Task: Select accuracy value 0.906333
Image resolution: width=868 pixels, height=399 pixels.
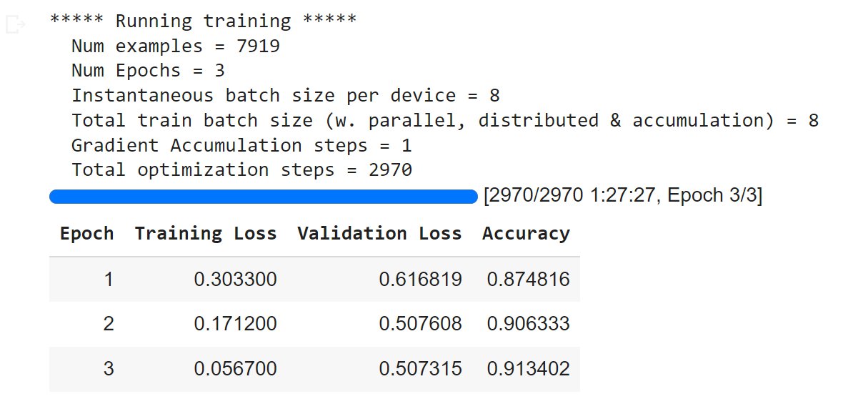Action: (528, 324)
